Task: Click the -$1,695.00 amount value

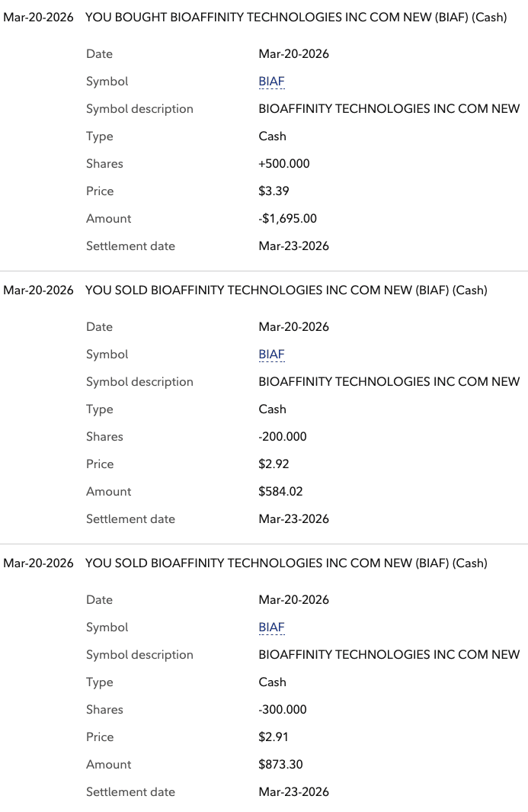Action: click(287, 219)
